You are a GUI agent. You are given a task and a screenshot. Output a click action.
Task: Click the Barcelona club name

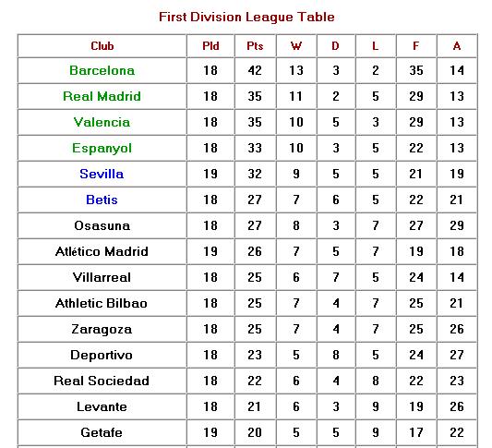tap(102, 70)
